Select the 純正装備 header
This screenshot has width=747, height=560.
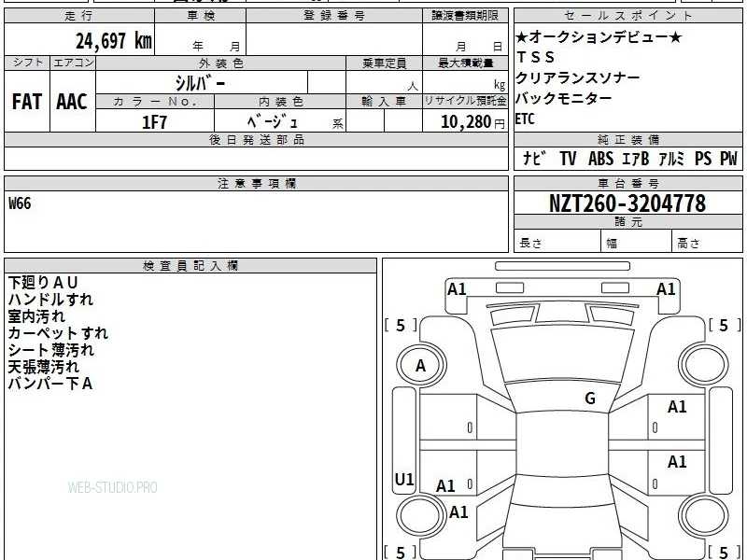click(x=627, y=139)
